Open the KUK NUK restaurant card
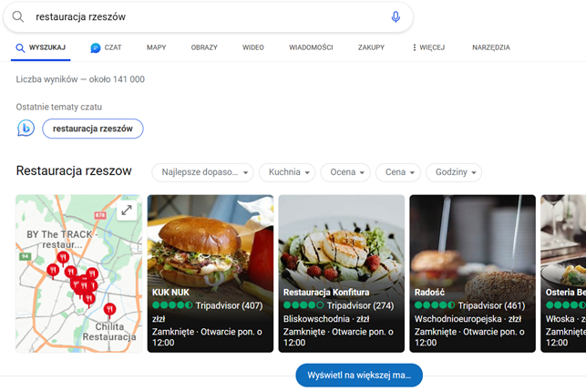 click(x=210, y=273)
